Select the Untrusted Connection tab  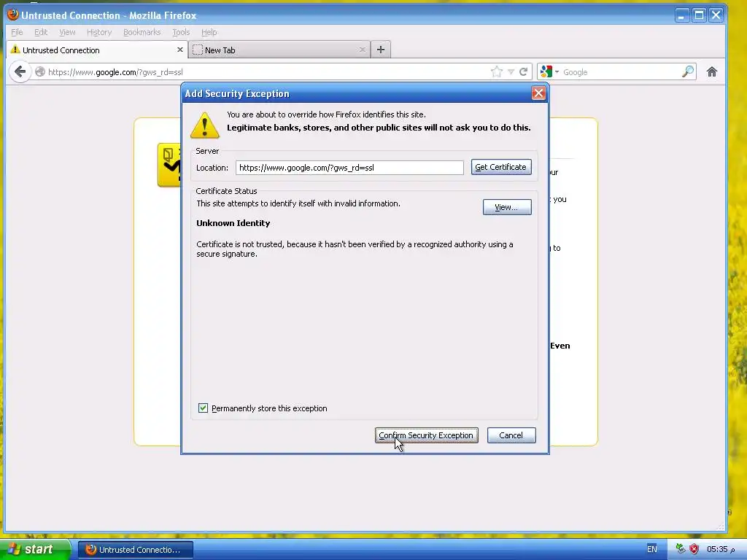click(x=97, y=50)
